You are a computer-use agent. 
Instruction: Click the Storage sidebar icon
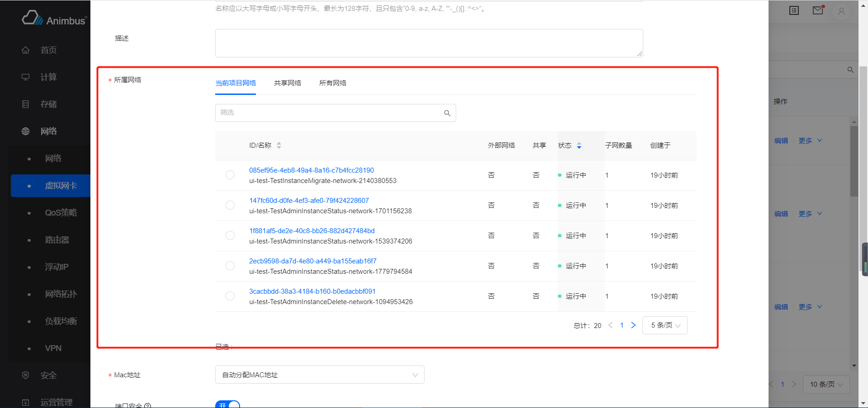26,104
